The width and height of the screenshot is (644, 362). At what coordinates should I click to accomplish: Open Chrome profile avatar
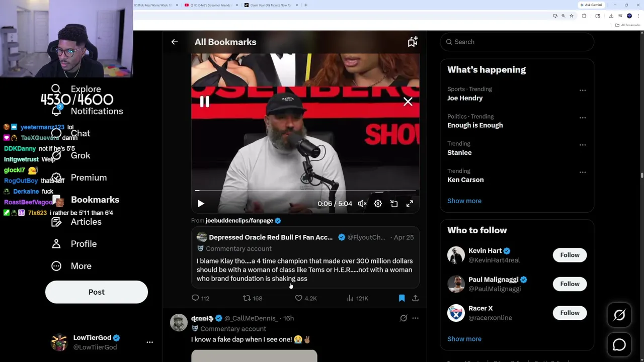pyautogui.click(x=629, y=16)
